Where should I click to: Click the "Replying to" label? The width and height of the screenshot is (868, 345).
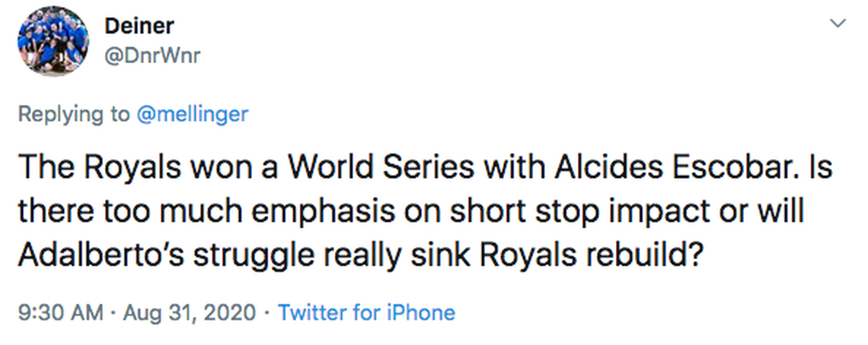coord(74,114)
